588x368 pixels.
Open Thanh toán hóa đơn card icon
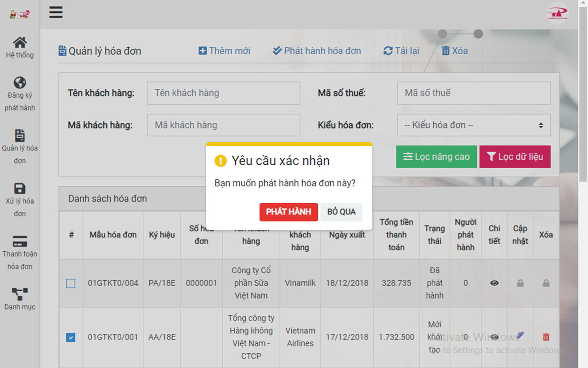20,241
